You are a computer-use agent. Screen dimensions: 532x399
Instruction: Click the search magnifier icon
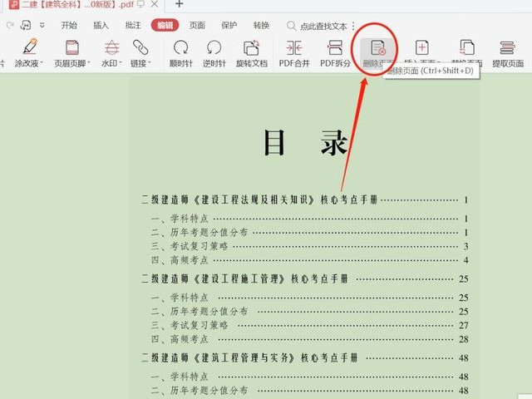pos(291,26)
